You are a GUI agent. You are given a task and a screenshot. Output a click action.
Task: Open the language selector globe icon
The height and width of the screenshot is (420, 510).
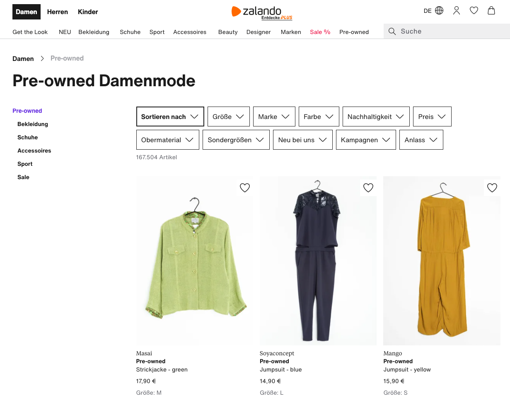pyautogui.click(x=439, y=10)
